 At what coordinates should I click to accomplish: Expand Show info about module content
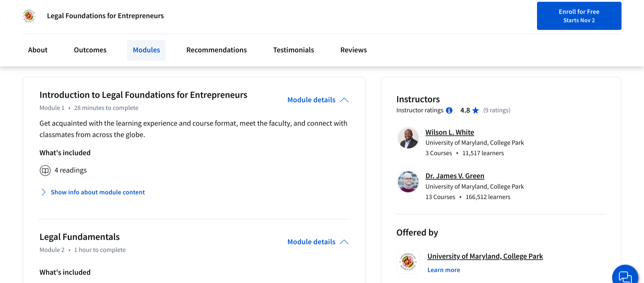(98, 192)
